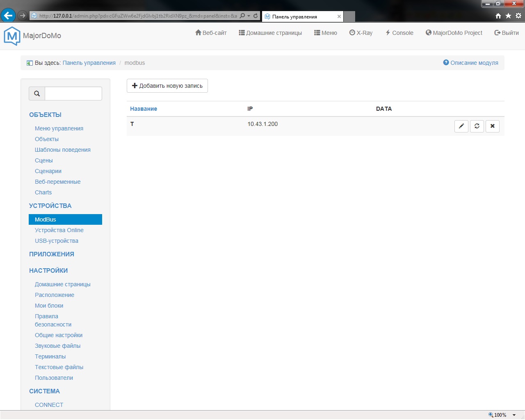
Task: Refresh the T modbus record
Action: click(x=477, y=126)
